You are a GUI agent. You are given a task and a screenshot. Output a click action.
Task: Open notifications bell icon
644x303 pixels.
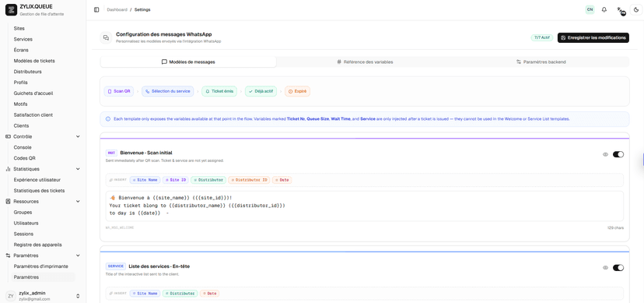(x=604, y=9)
